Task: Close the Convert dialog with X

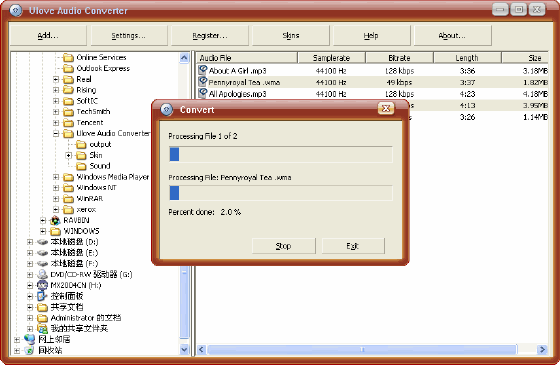Action: pos(386,109)
